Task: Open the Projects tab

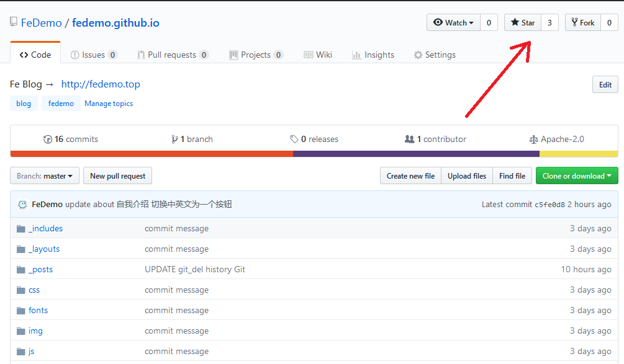Action: coord(256,55)
